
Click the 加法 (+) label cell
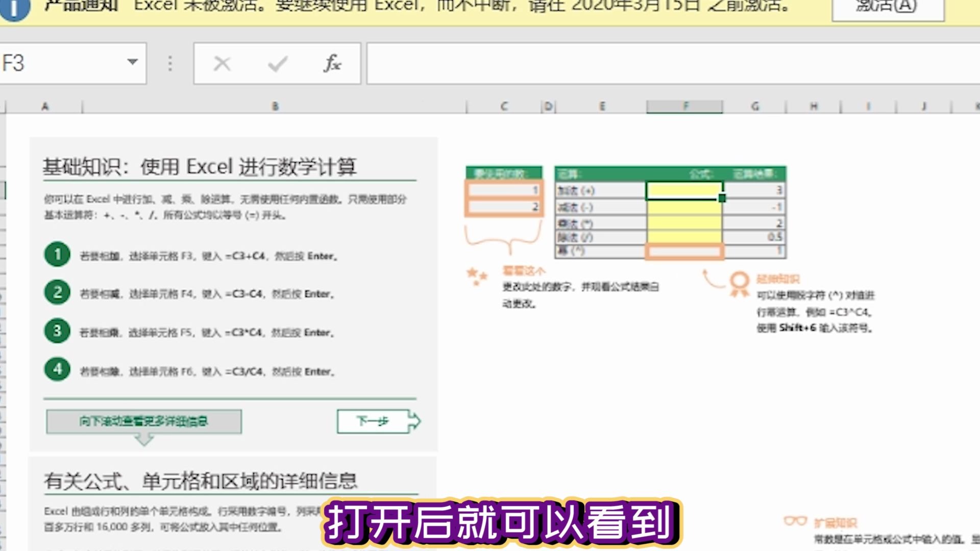[601, 190]
